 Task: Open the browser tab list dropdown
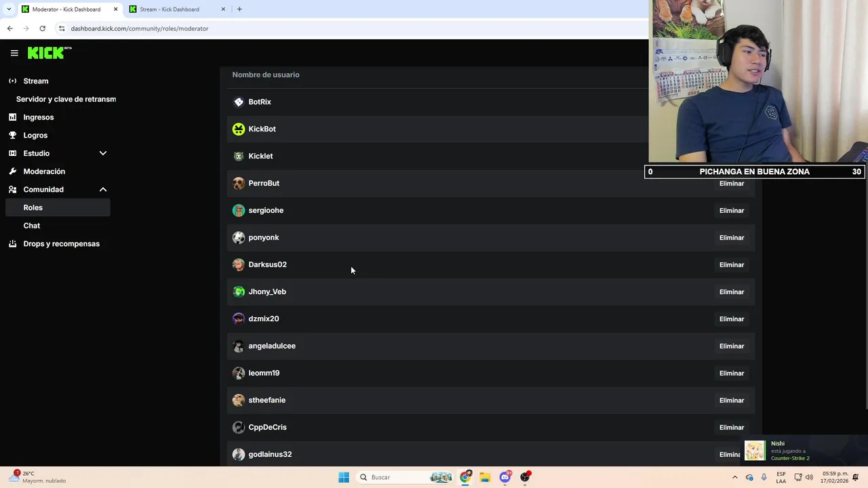(9, 9)
